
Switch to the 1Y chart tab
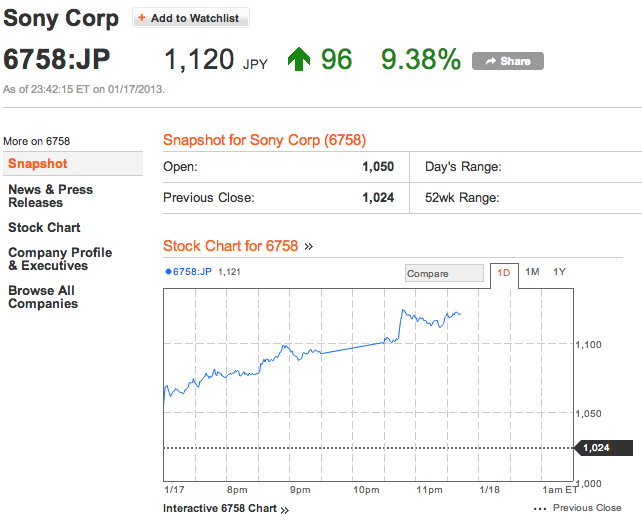click(560, 272)
